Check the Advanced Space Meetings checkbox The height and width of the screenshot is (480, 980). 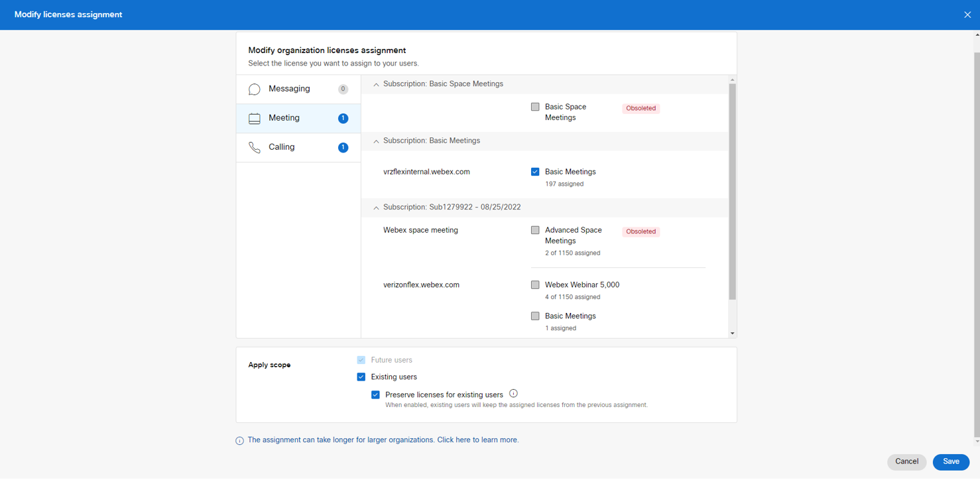535,230
